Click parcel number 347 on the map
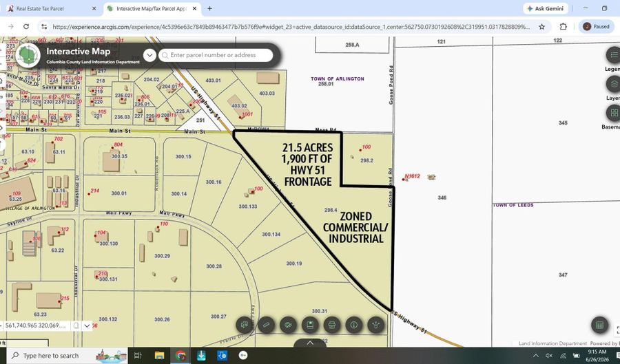Screen dimensions: 620x364 [563, 275]
